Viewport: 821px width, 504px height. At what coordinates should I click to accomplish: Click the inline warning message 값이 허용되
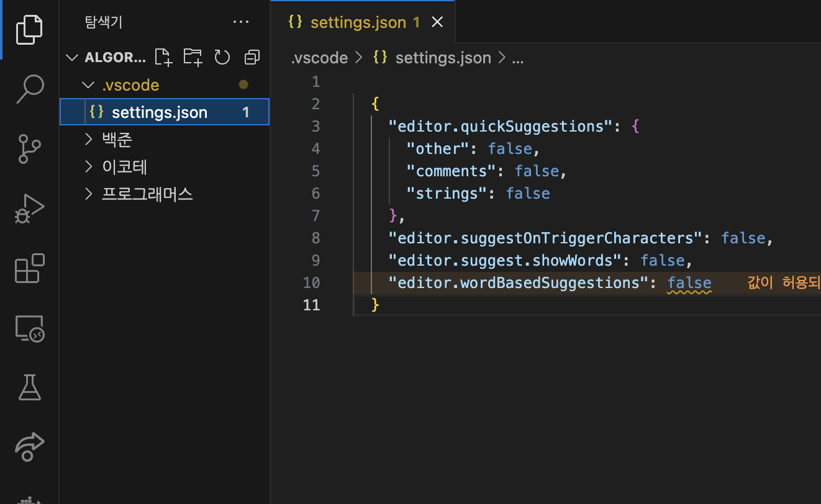coord(784,283)
